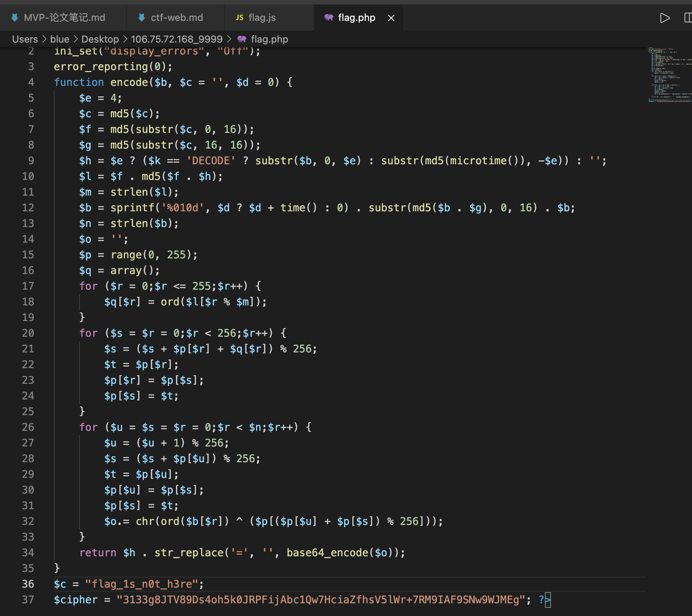
Task: Open the 106.75.72.168_9999 breadcrumb folder
Action: pyautogui.click(x=177, y=39)
